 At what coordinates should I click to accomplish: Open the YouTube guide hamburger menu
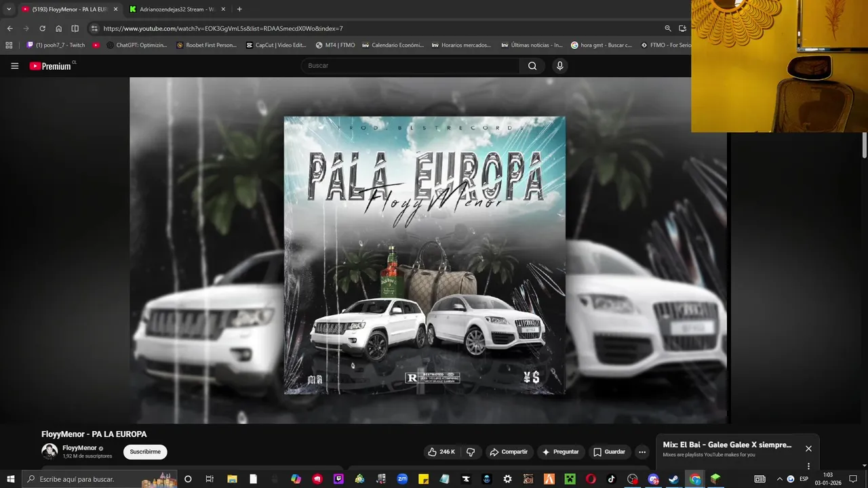click(14, 66)
